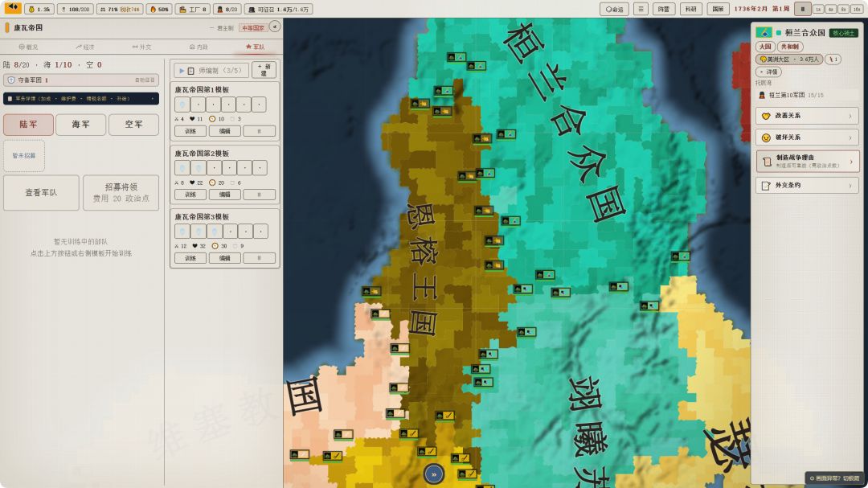Click the soldier 8/20 army count indicator

pos(227,9)
